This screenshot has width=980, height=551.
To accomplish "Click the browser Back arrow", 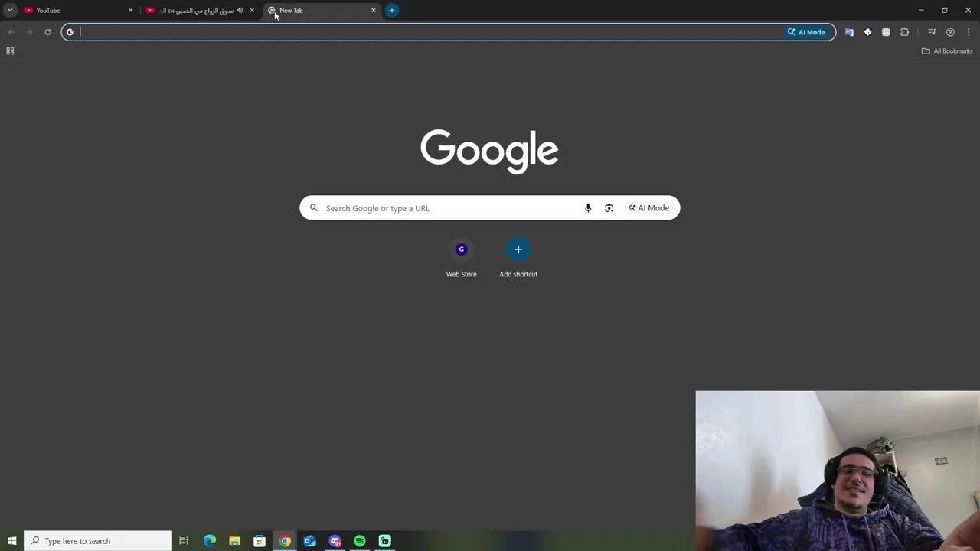I will [11, 32].
